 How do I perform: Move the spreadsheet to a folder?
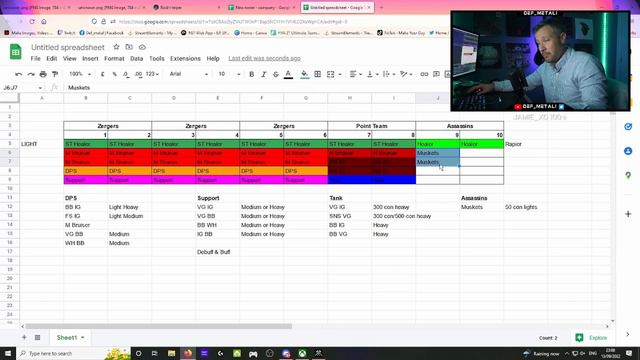(129, 47)
